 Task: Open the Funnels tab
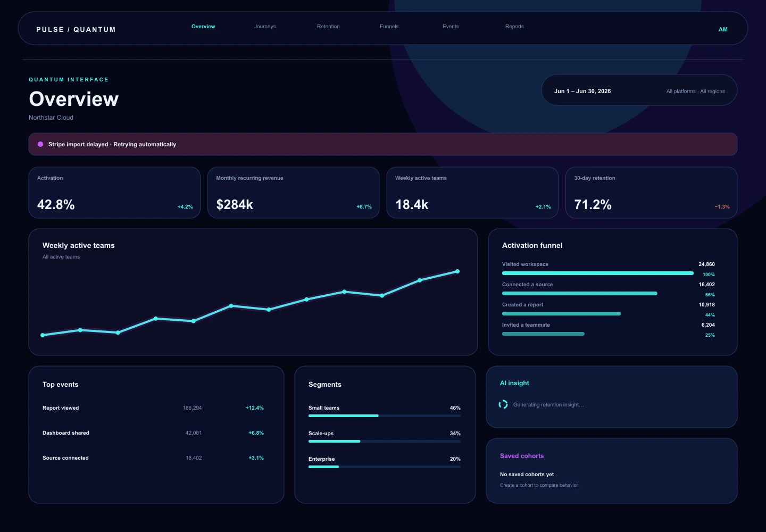pyautogui.click(x=389, y=27)
